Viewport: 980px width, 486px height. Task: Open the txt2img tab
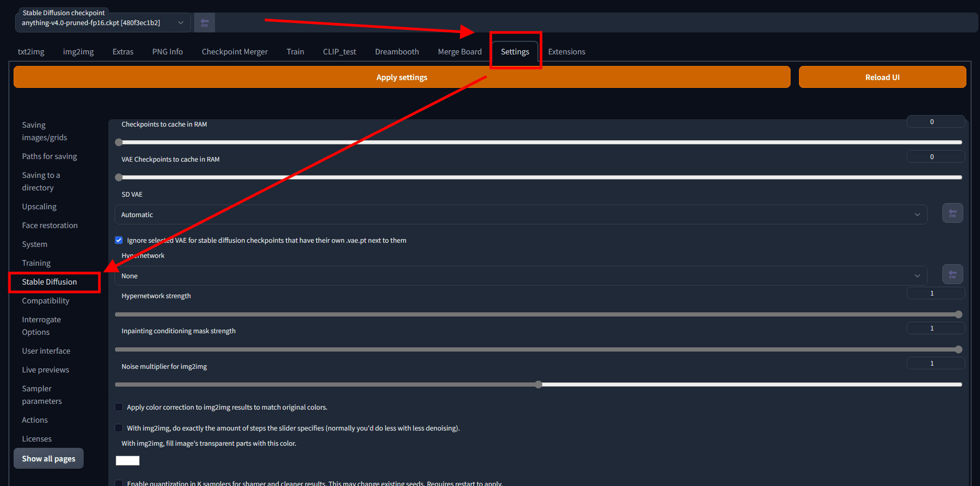pyautogui.click(x=31, y=52)
